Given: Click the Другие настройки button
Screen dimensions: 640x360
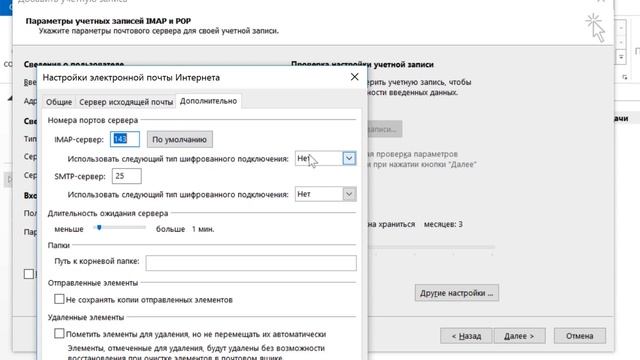Looking at the screenshot, I should tap(457, 293).
